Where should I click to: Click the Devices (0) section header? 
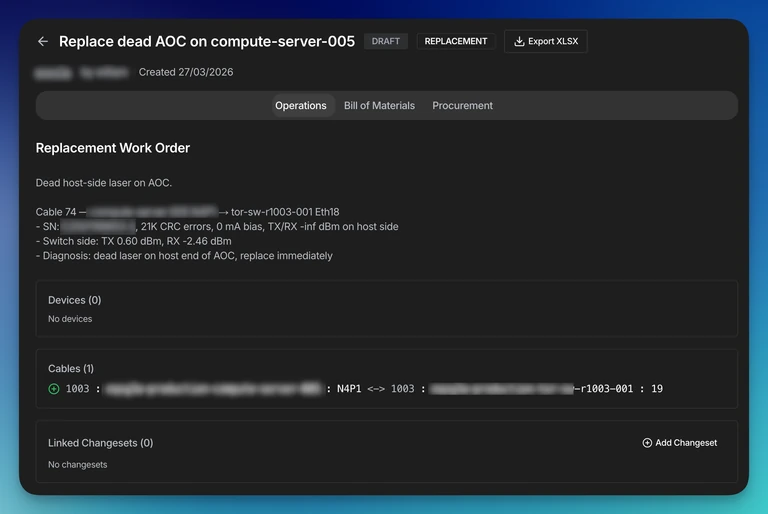tap(74, 300)
